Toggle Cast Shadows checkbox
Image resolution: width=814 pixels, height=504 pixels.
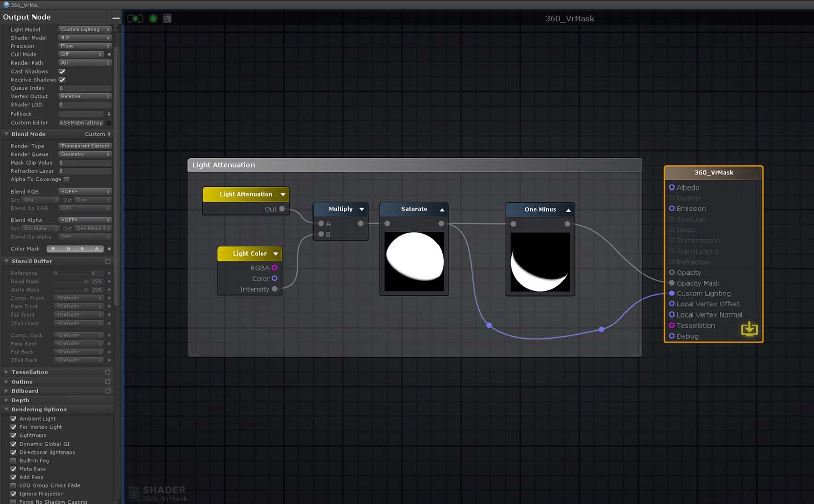pos(62,72)
